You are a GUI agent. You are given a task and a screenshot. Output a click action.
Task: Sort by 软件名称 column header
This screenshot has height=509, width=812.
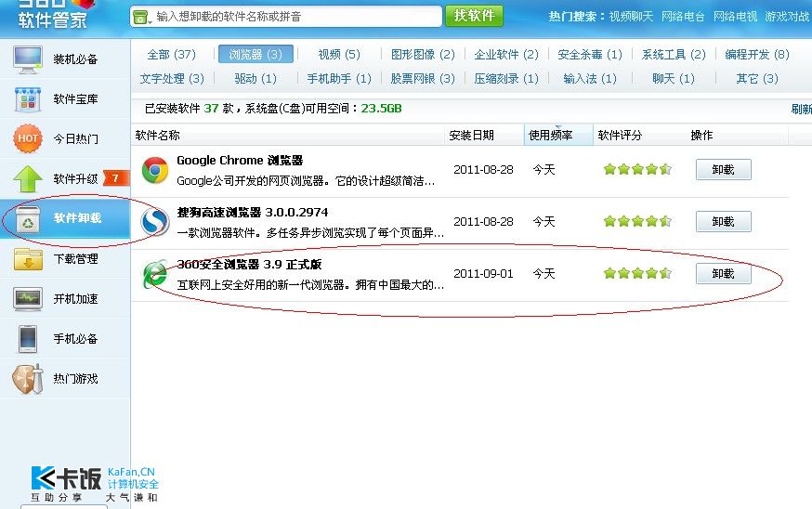(288, 136)
